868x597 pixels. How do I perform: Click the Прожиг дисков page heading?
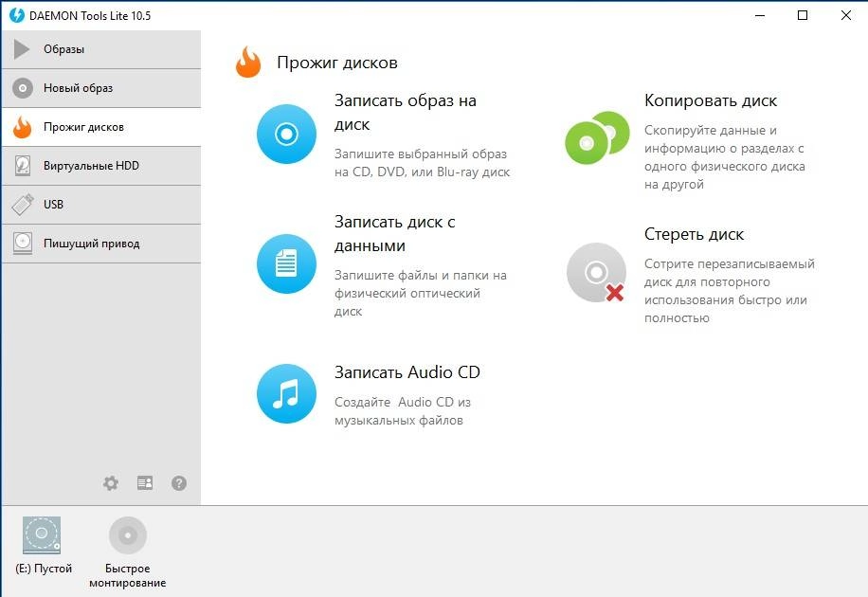[x=337, y=63]
